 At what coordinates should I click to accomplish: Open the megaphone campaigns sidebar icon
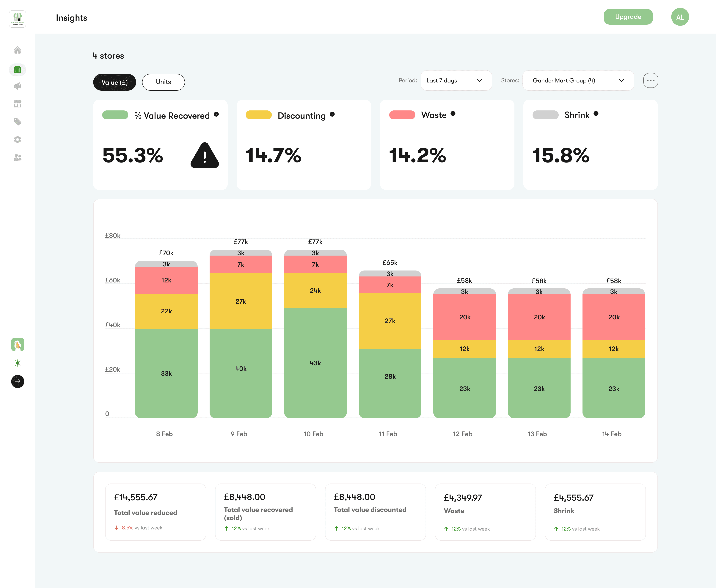coord(18,86)
